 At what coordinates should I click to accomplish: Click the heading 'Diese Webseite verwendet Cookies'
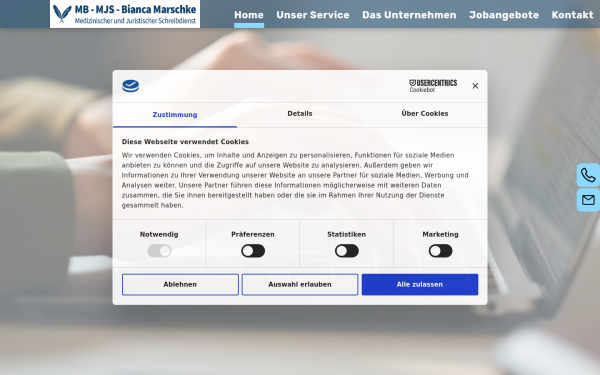185,142
